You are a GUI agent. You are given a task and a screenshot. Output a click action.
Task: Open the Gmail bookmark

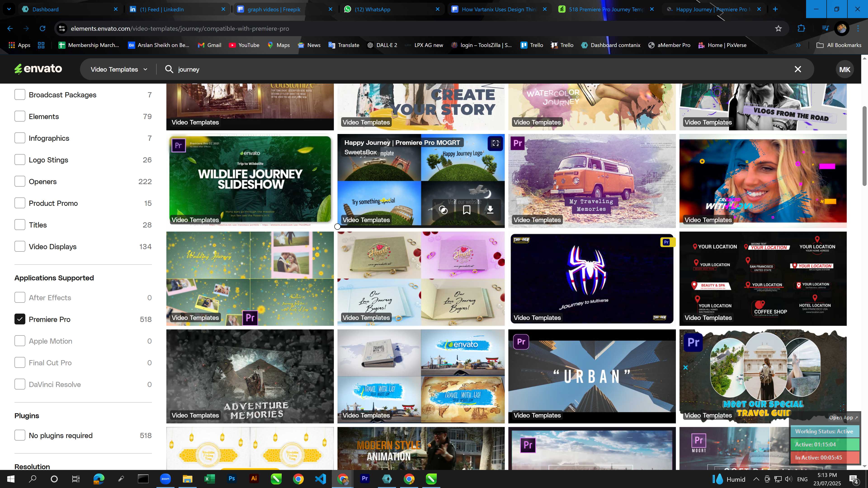click(x=210, y=45)
